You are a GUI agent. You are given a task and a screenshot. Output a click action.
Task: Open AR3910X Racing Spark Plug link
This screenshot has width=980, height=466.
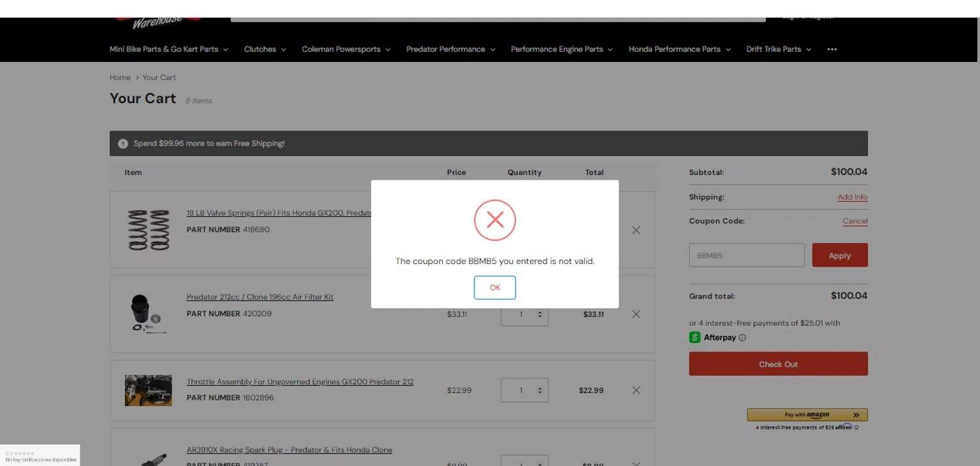point(289,450)
